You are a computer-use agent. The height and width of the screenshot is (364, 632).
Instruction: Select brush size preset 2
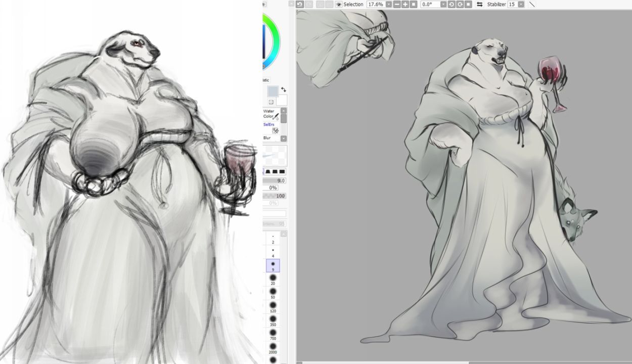point(273,239)
